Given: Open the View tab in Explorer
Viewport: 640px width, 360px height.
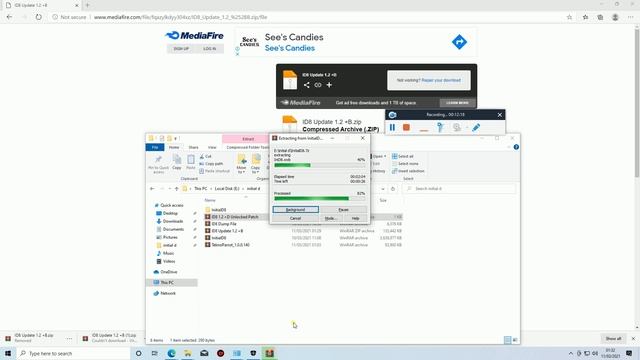Looking at the screenshot, I should (x=212, y=147).
